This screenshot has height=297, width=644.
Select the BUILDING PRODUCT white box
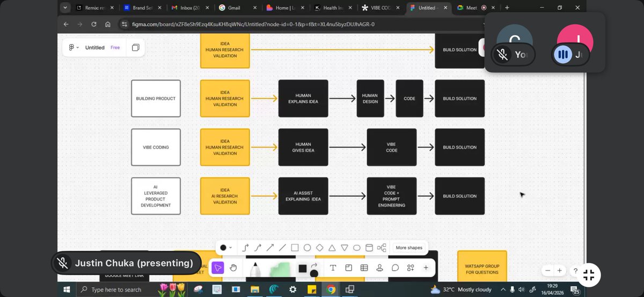click(x=156, y=99)
